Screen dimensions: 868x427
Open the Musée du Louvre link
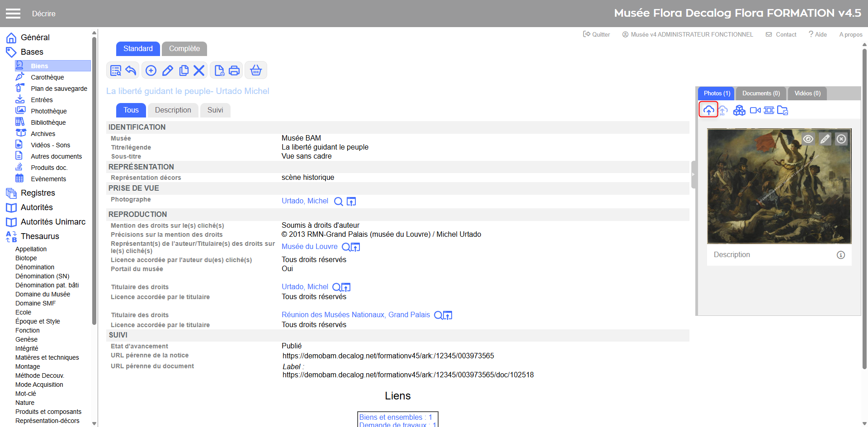point(309,247)
